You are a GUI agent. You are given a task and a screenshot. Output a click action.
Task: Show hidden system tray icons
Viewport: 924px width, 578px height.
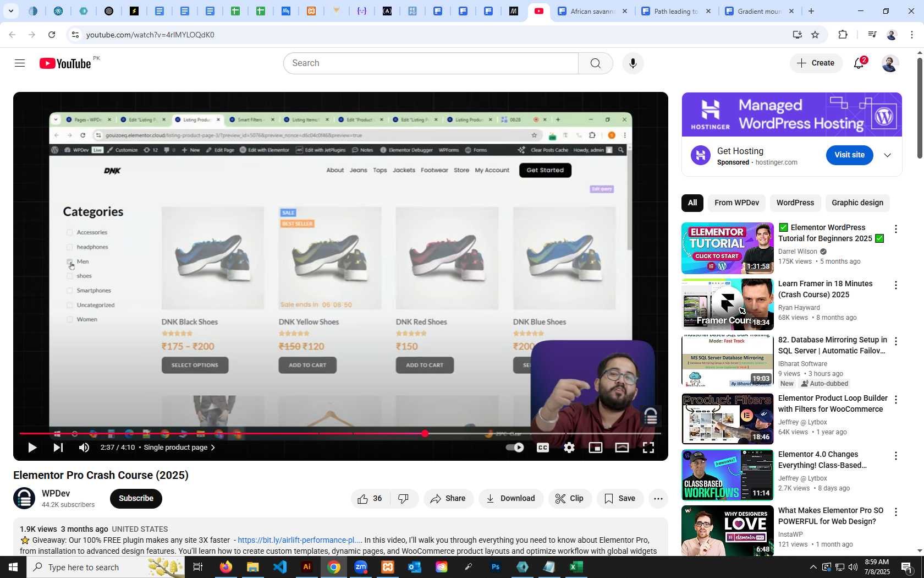813,567
